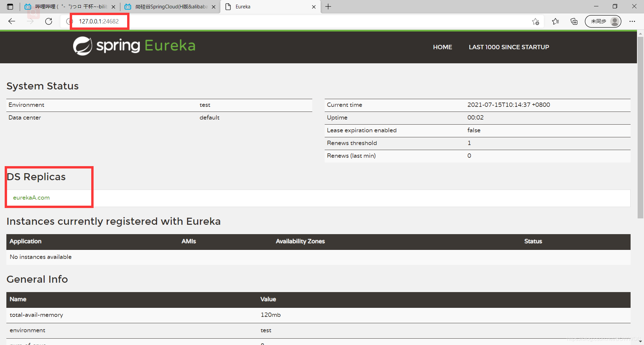Switch to the SpringCloud(H版&alibaba) tab
This screenshot has height=345, width=644.
coord(170,7)
